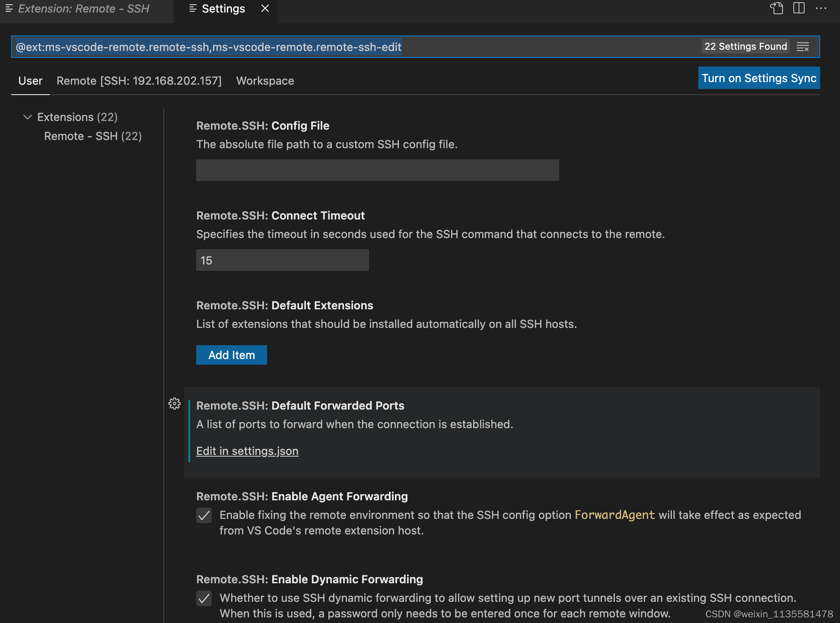Click gear icon beside Default Forwarded Ports
Screen dimensions: 840x623
point(175,404)
